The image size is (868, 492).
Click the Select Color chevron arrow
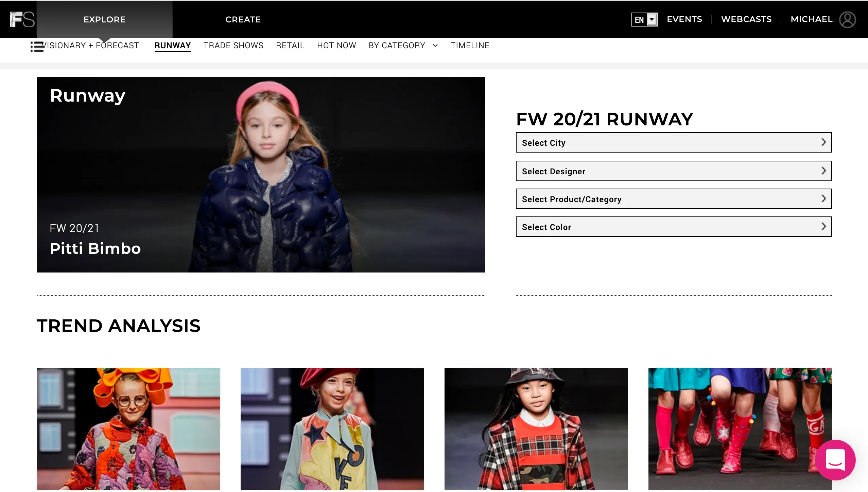click(823, 227)
